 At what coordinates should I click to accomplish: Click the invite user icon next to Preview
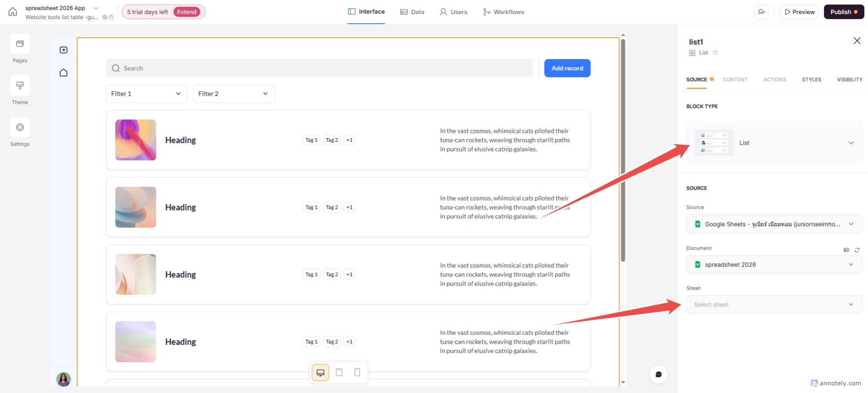point(761,12)
